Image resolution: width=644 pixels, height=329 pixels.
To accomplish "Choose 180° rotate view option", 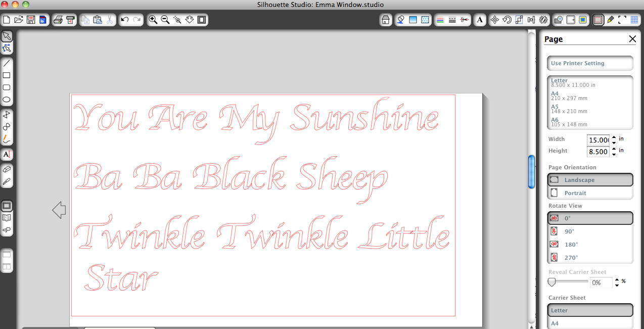I will coord(590,245).
